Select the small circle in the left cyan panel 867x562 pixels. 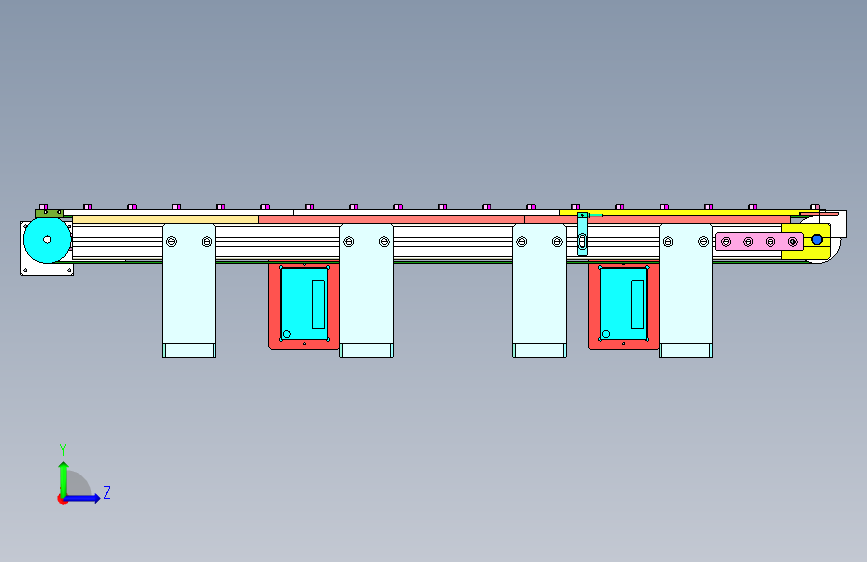tap(286, 334)
